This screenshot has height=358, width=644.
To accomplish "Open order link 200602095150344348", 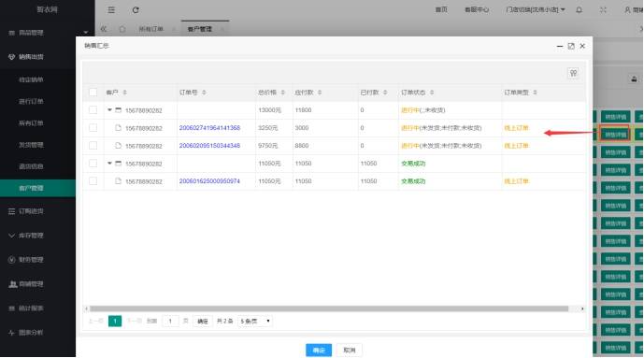I will (209, 146).
